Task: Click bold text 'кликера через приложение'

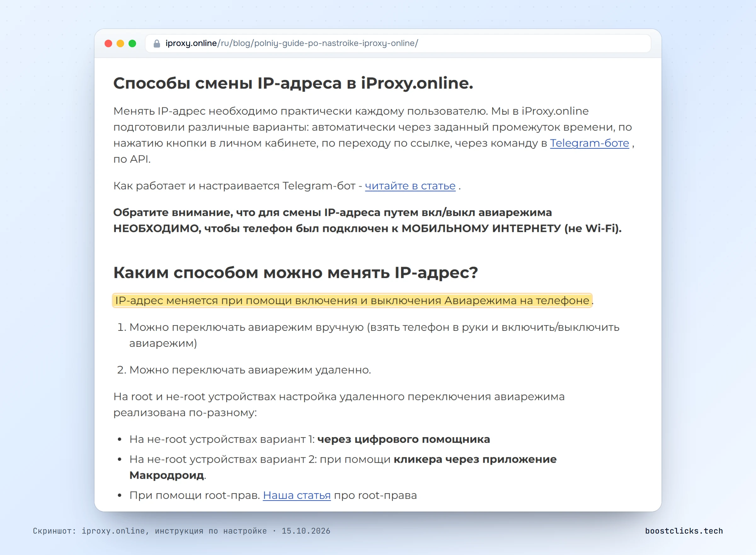Action: pyautogui.click(x=475, y=459)
